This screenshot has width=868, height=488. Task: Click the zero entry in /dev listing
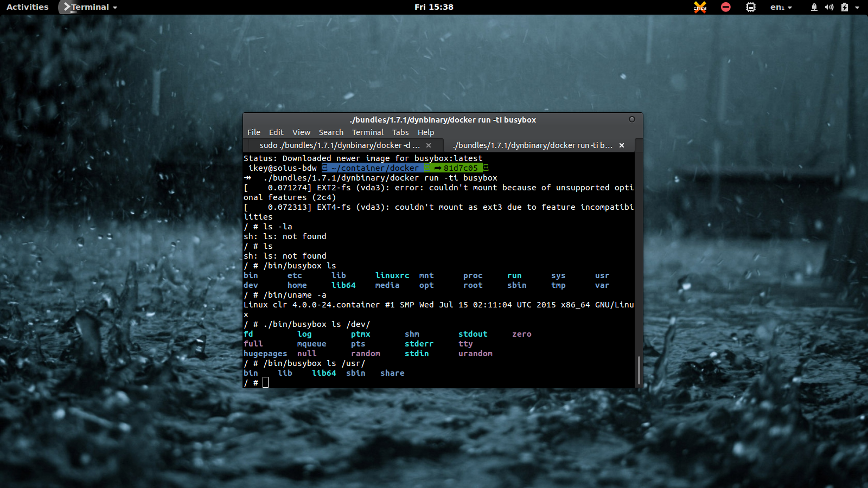click(x=522, y=334)
